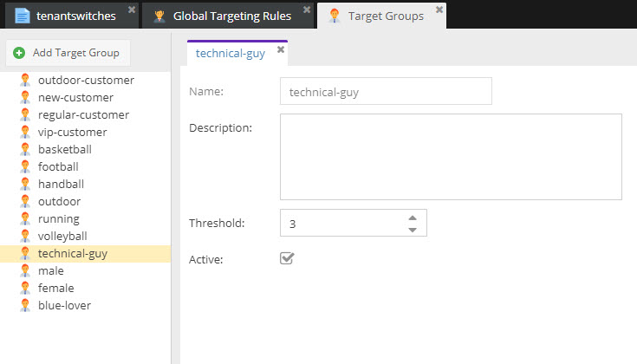
Task: Close the technical-guy inner tab
Action: 281,50
